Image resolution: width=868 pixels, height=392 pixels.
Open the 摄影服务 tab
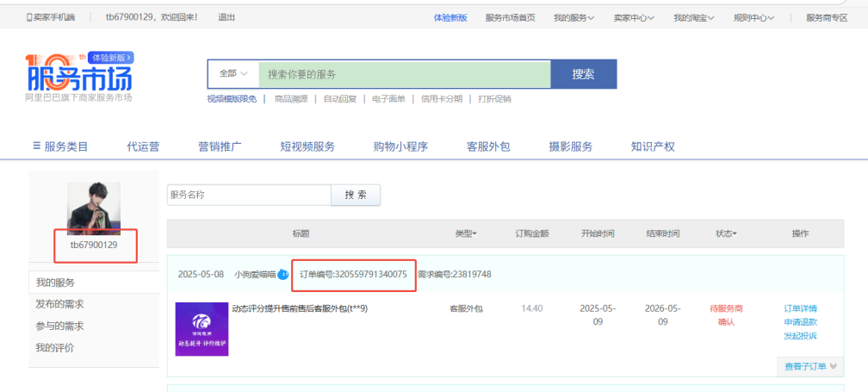(571, 146)
